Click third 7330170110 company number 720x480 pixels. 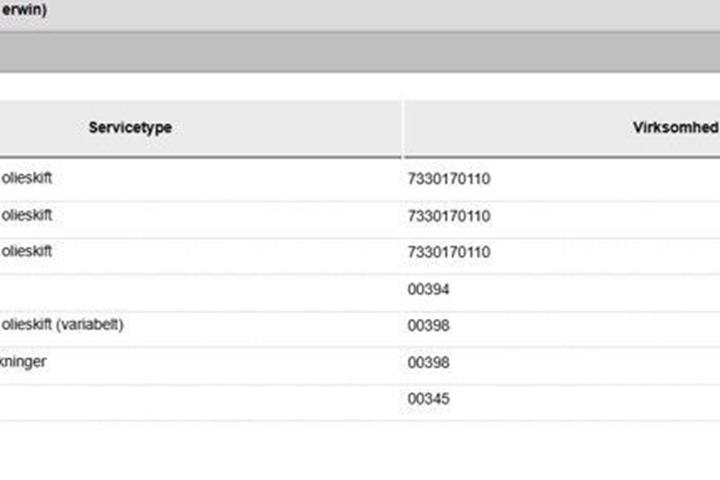click(449, 252)
